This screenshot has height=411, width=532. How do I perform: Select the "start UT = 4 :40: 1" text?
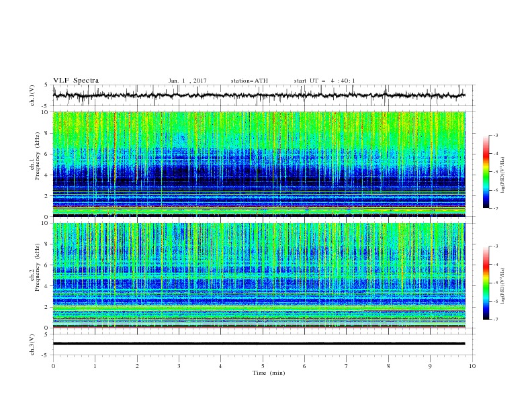click(324, 81)
